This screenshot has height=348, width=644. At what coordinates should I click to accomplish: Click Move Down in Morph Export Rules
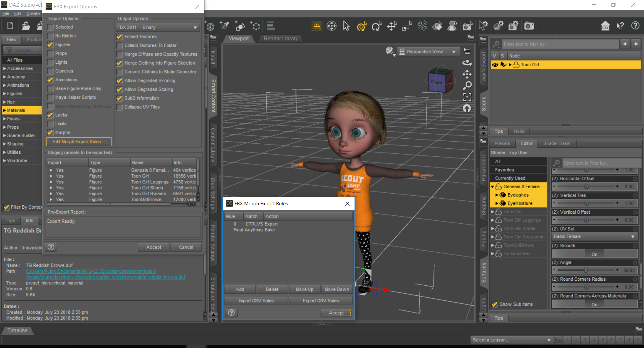tap(337, 289)
